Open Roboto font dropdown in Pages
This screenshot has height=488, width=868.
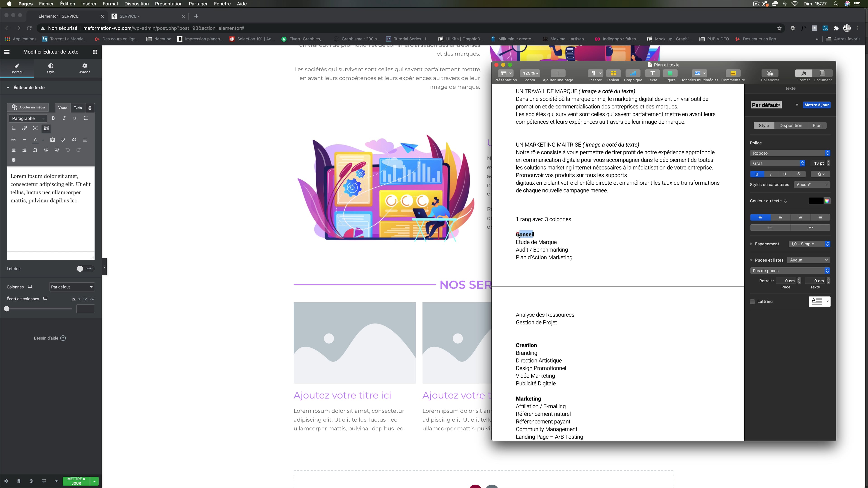(790, 153)
